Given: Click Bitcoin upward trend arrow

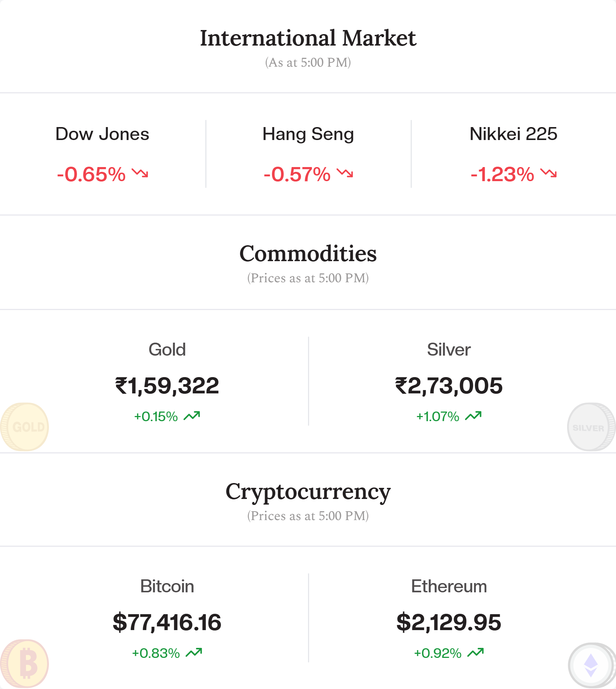Looking at the screenshot, I should coord(194,653).
